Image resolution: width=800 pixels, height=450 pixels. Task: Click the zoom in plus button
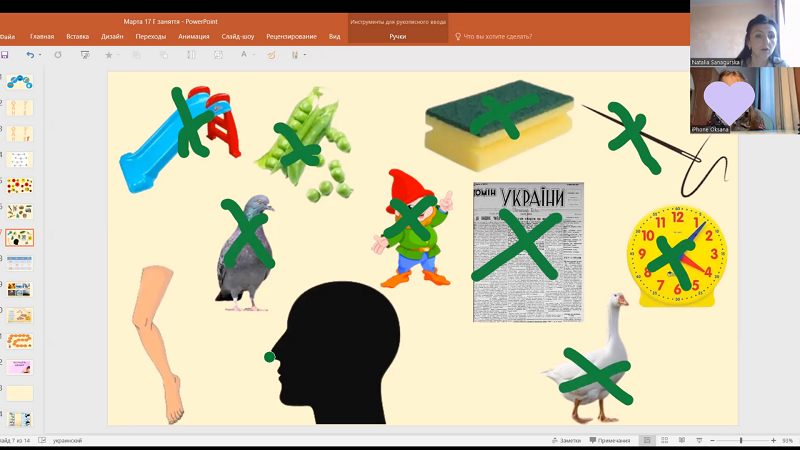click(x=773, y=440)
